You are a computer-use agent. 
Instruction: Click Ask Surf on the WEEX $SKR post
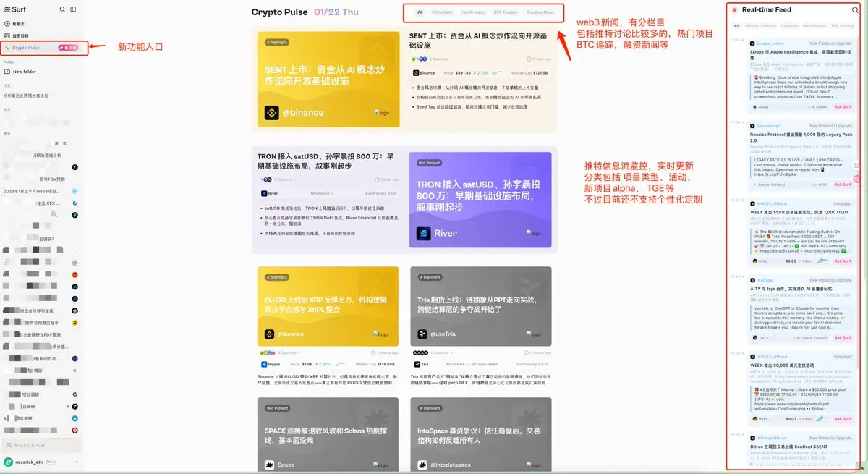click(843, 261)
